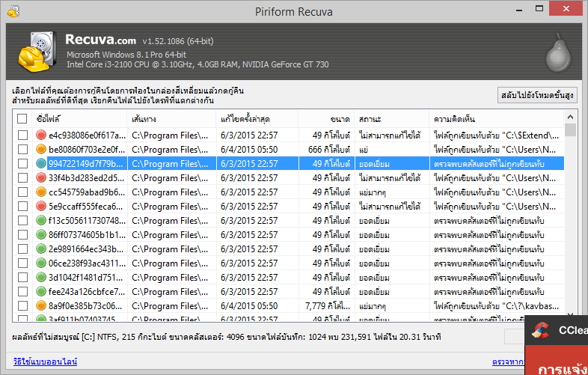Click file name 8a9f0e385b73c06...
The height and width of the screenshot is (375, 588).
point(85,306)
